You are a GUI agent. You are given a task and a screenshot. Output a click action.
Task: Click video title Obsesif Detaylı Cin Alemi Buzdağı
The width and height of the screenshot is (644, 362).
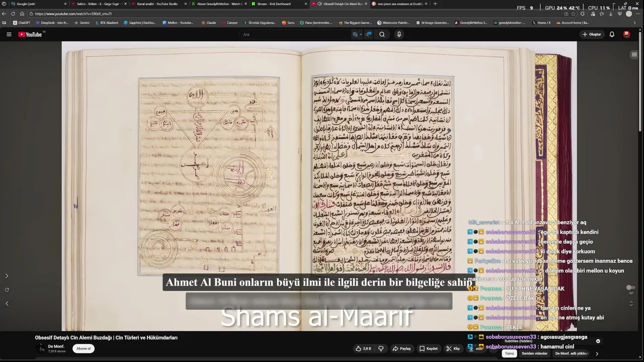(x=106, y=338)
